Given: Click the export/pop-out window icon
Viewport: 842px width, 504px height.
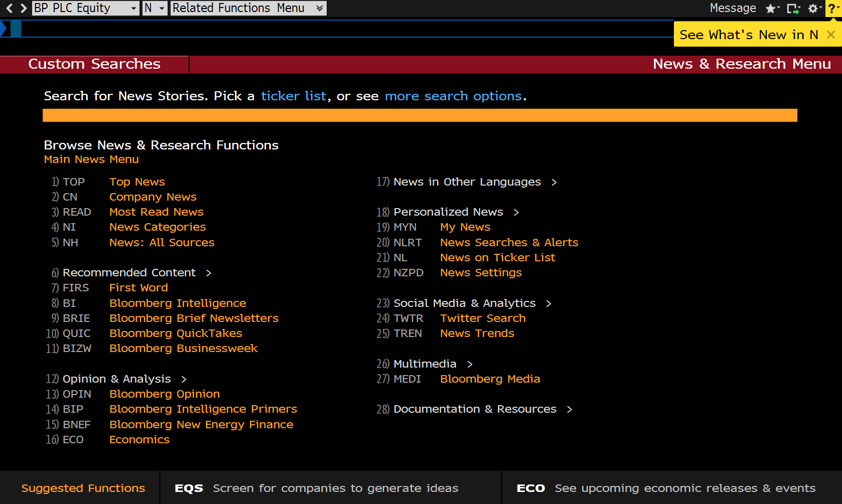Looking at the screenshot, I should coord(793,9).
